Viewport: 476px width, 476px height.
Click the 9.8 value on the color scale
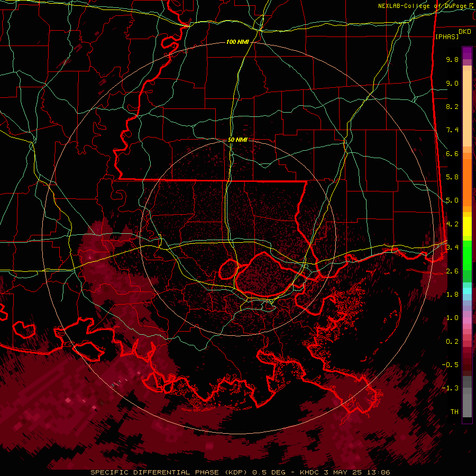point(452,59)
